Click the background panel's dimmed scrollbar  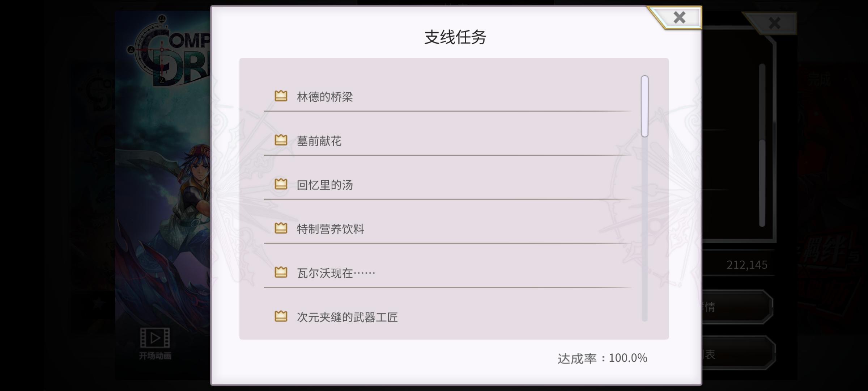pos(762,181)
